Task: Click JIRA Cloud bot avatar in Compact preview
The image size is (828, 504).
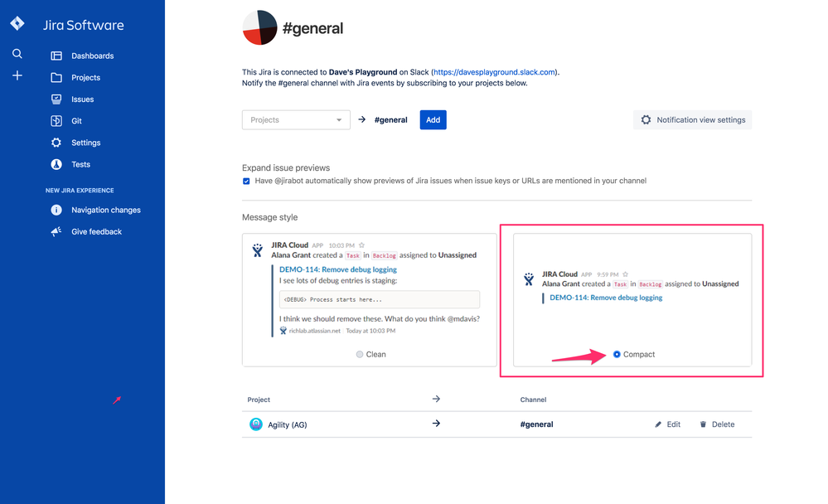Action: (529, 279)
